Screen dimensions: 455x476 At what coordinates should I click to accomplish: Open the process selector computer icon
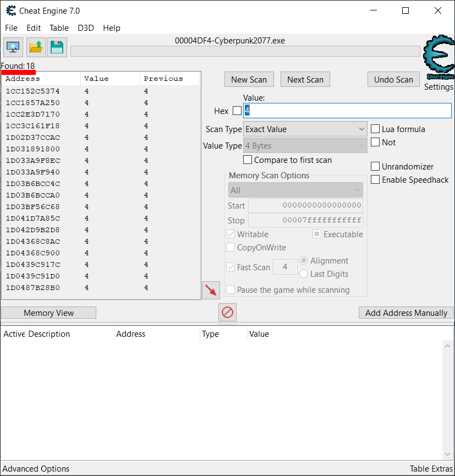[x=13, y=48]
